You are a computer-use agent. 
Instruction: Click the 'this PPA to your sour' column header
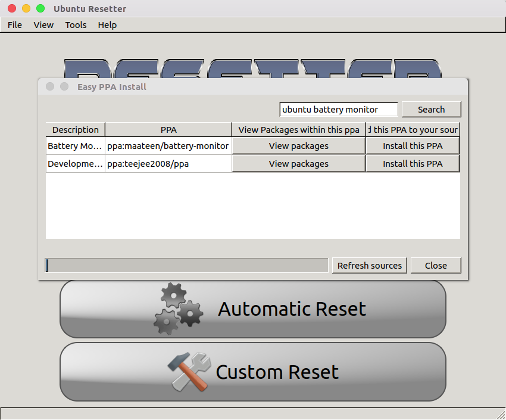click(413, 130)
